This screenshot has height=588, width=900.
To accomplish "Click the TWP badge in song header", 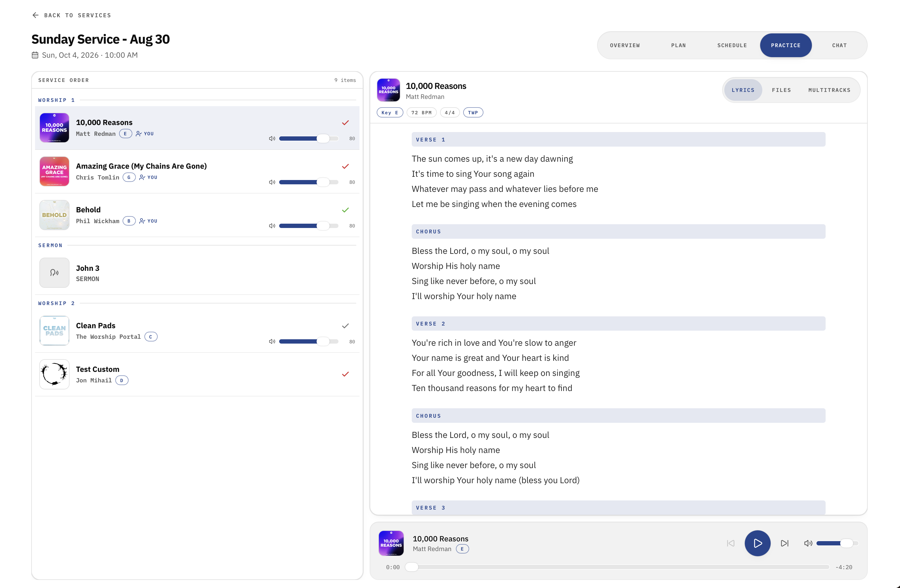I will click(473, 113).
